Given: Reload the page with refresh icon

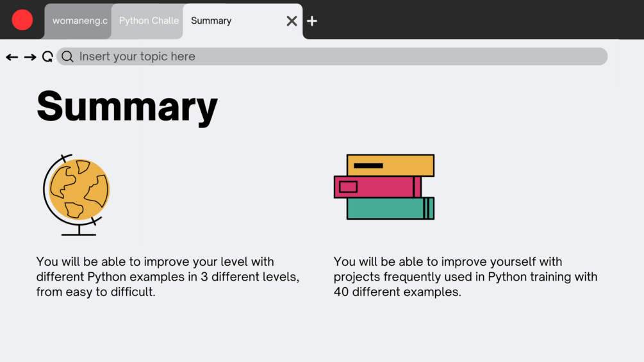Looking at the screenshot, I should tap(47, 56).
